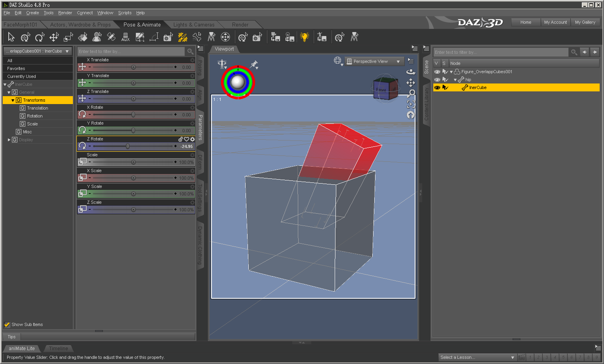
Task: Frame the selected object in viewport
Action: pyautogui.click(x=411, y=104)
